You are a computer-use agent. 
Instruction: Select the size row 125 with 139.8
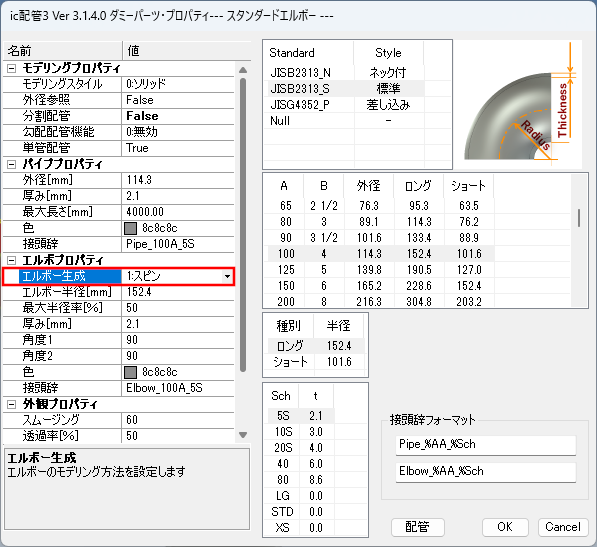click(381, 270)
